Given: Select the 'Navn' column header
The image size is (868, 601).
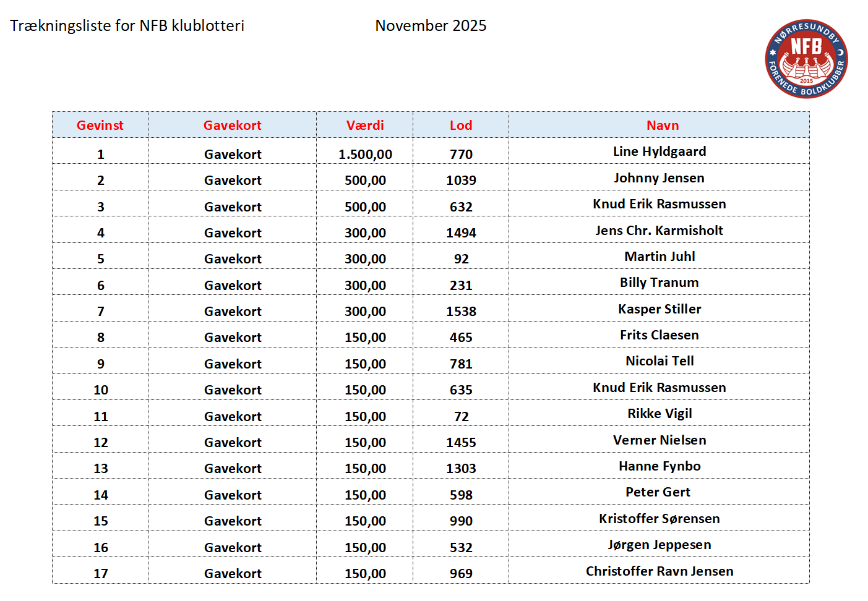Looking at the screenshot, I should tap(662, 126).
